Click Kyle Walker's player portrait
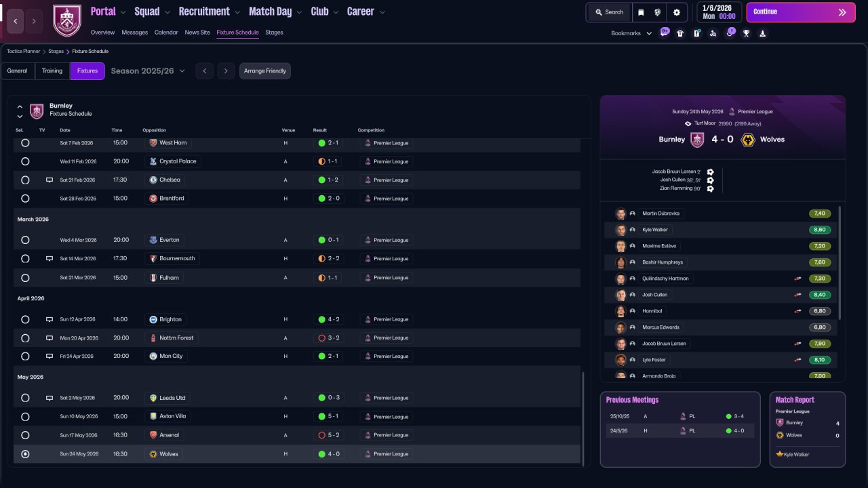868x488 pixels. coord(620,230)
